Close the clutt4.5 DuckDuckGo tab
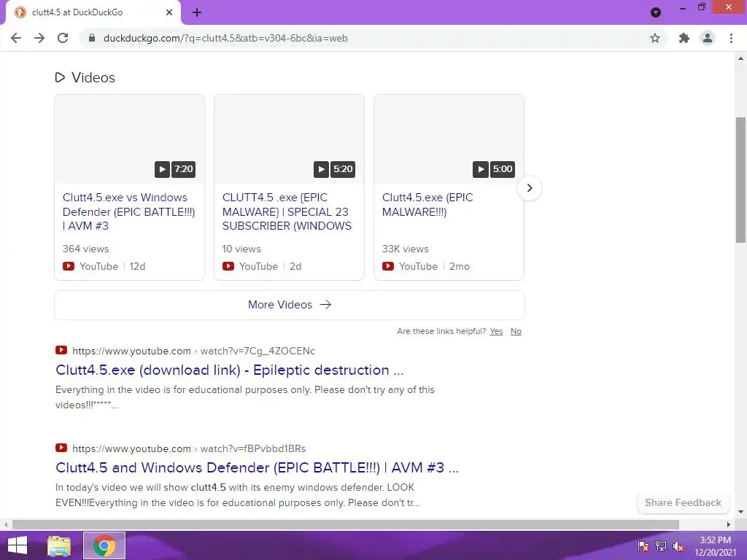 169,13
